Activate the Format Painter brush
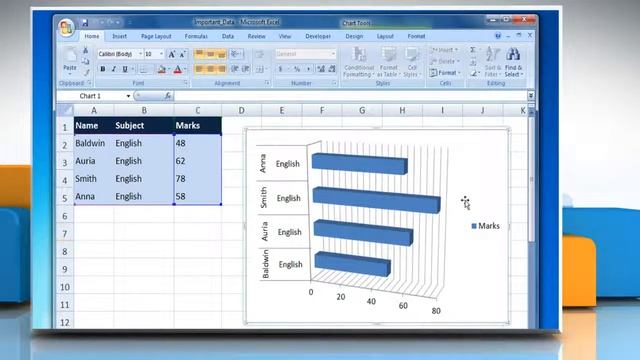The height and width of the screenshot is (360, 640). coord(86,73)
